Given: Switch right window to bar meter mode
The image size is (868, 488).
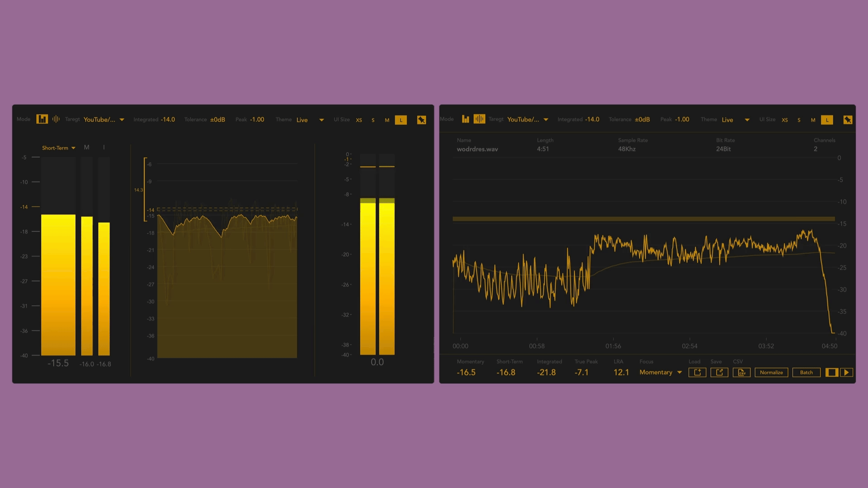Looking at the screenshot, I should pyautogui.click(x=466, y=119).
